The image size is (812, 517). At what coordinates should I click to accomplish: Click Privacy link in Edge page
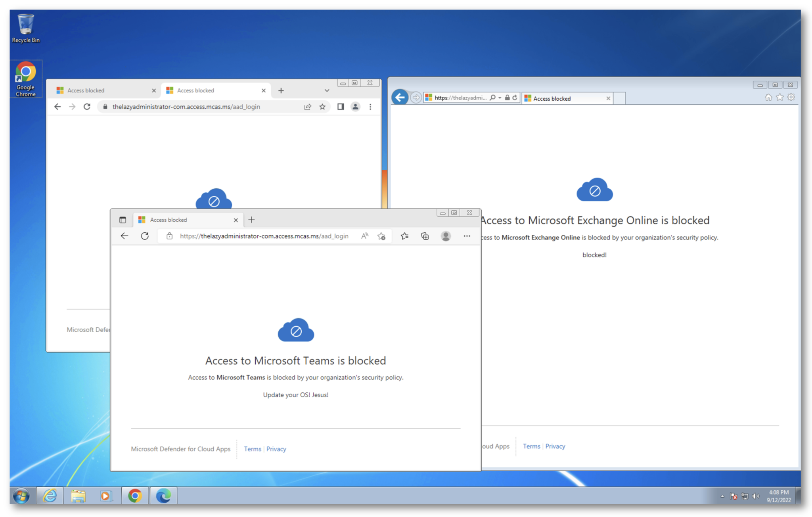pyautogui.click(x=276, y=449)
